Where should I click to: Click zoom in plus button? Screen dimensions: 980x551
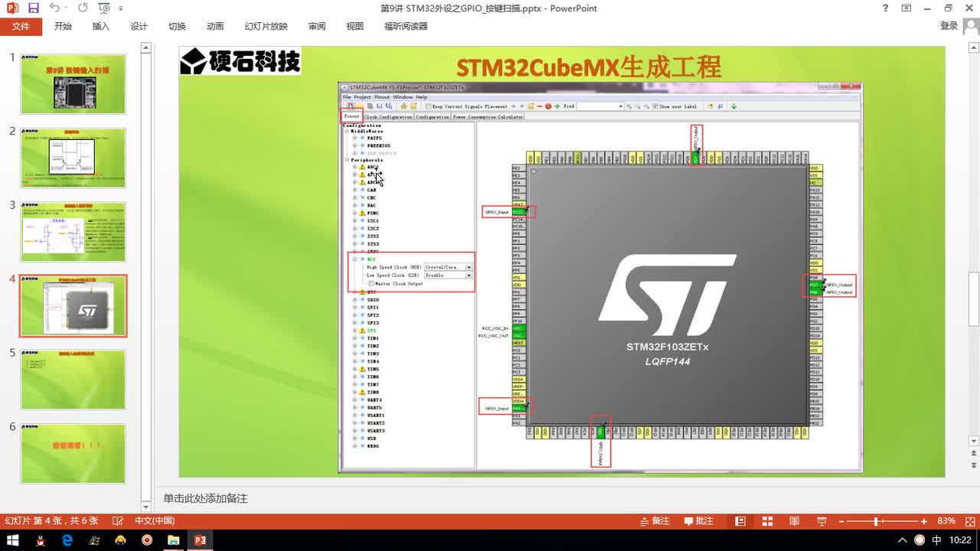coord(924,521)
